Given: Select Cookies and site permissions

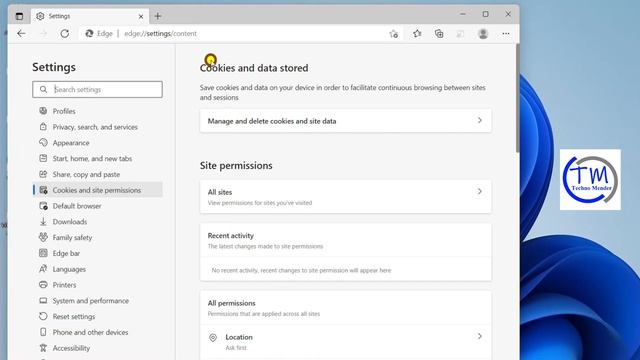Looking at the screenshot, I should 98,190.
